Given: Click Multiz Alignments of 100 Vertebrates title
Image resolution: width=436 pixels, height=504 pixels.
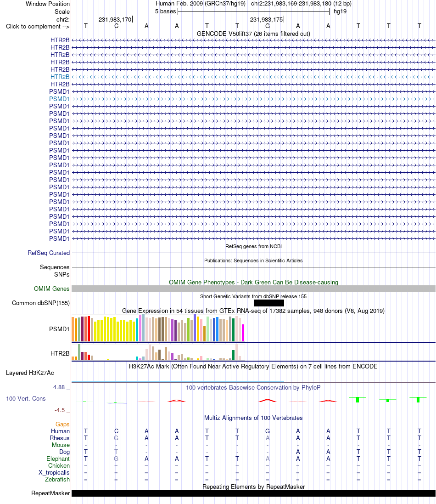Looking at the screenshot, I should (253, 418).
